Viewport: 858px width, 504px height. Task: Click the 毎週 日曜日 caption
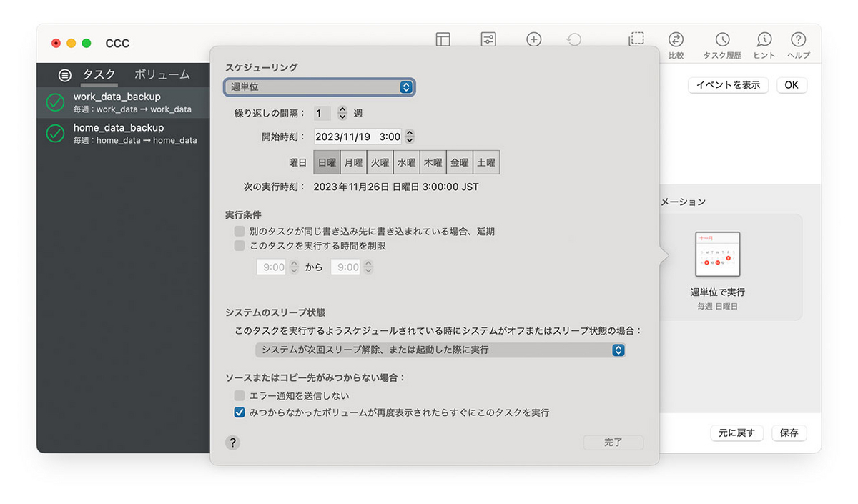(718, 306)
